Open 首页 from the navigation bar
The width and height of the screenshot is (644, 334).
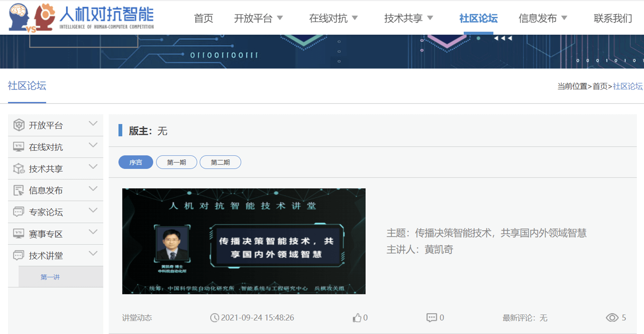pos(203,18)
